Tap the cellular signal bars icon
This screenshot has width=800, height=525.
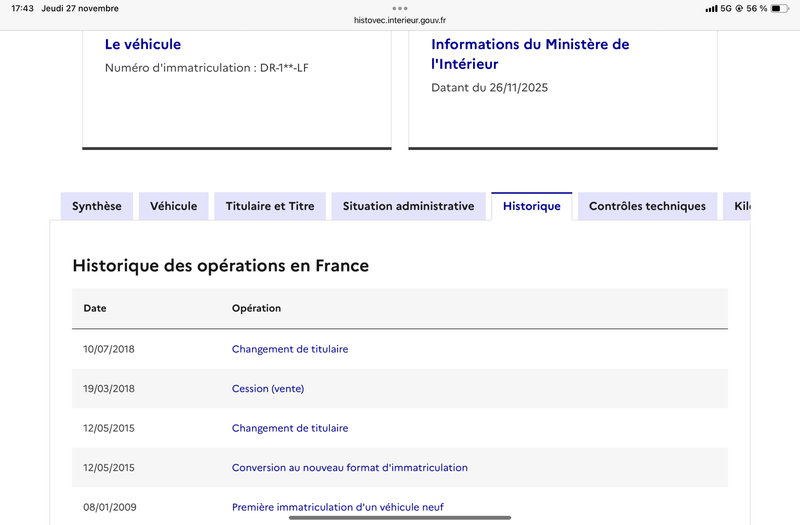coord(711,9)
